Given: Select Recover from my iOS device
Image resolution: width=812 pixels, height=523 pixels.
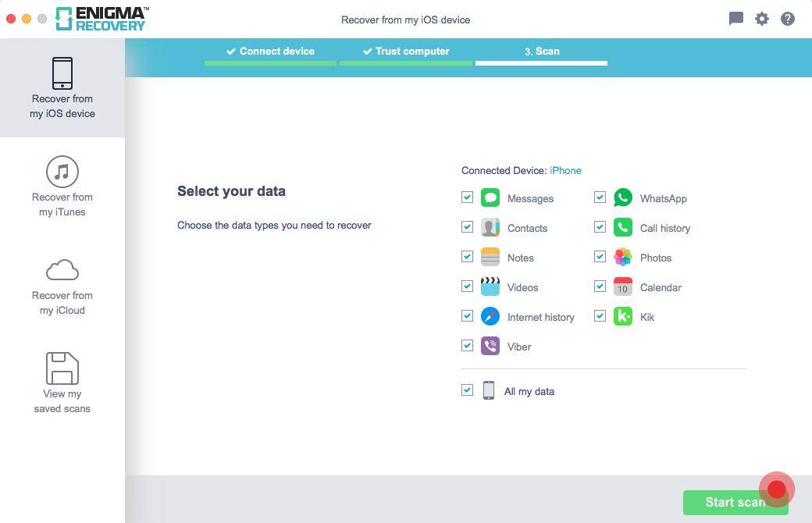Looking at the screenshot, I should (x=62, y=88).
